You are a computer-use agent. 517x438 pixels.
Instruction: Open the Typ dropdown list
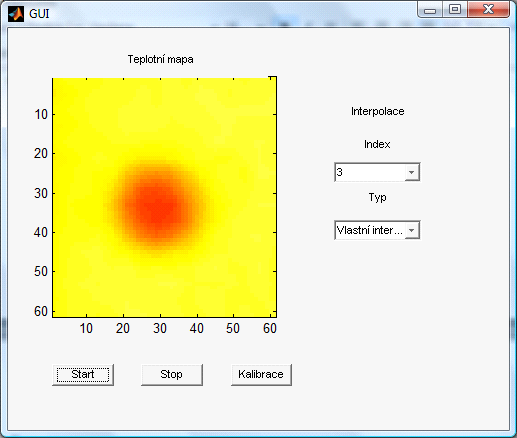[x=377, y=230]
